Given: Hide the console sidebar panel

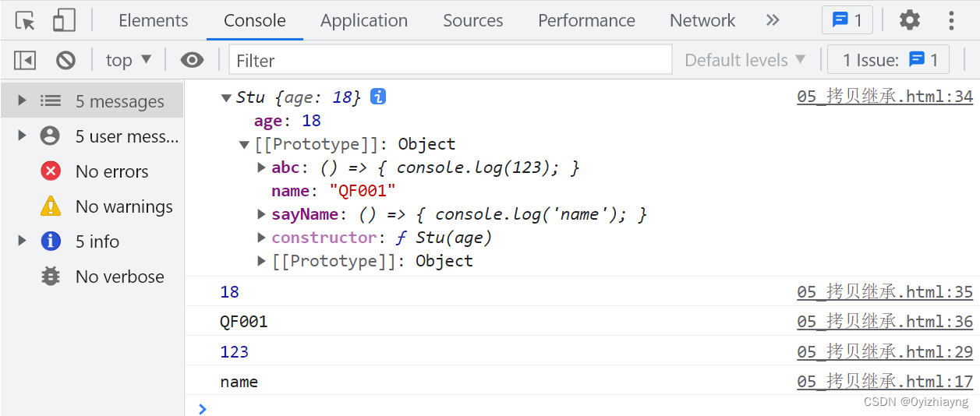Looking at the screenshot, I should (25, 60).
